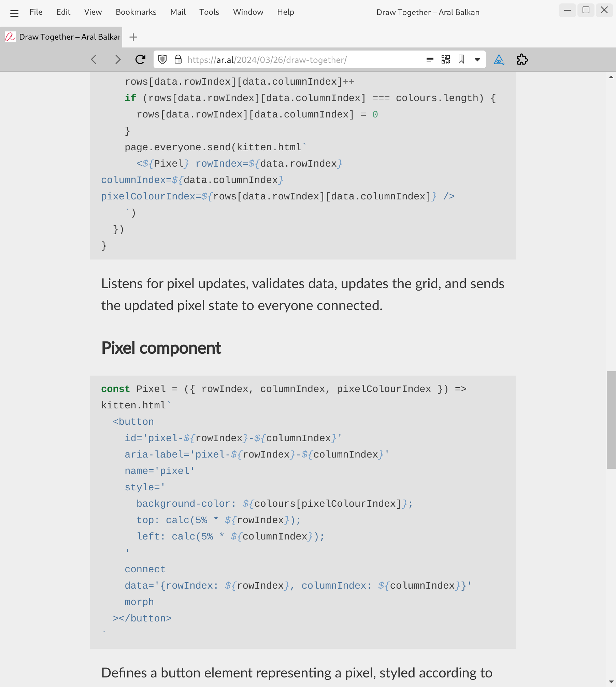This screenshot has width=616, height=687.
Task: Bookmark this page
Action: [461, 59]
